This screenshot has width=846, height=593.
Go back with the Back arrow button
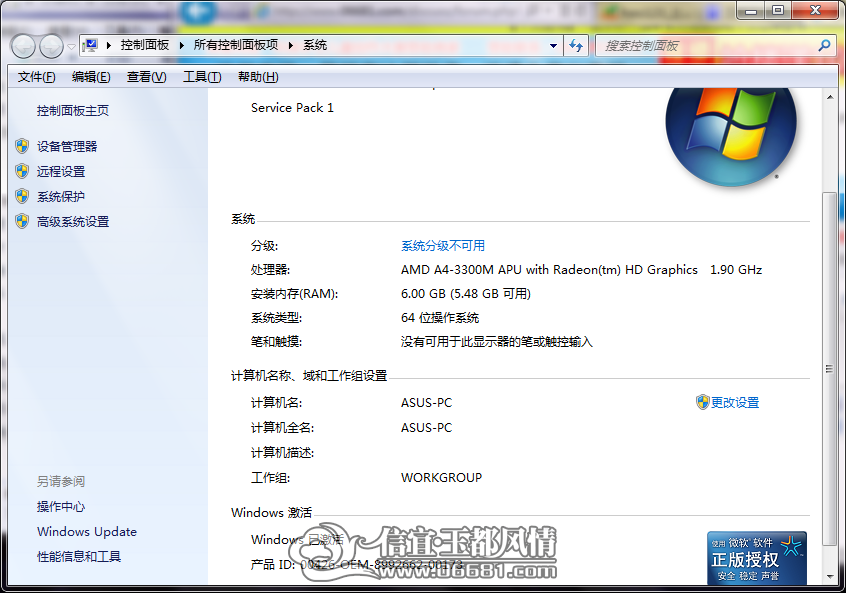[23, 46]
